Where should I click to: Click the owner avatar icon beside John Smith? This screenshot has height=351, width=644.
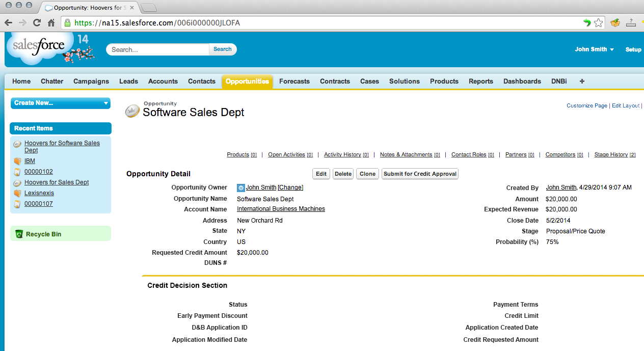pyautogui.click(x=241, y=188)
